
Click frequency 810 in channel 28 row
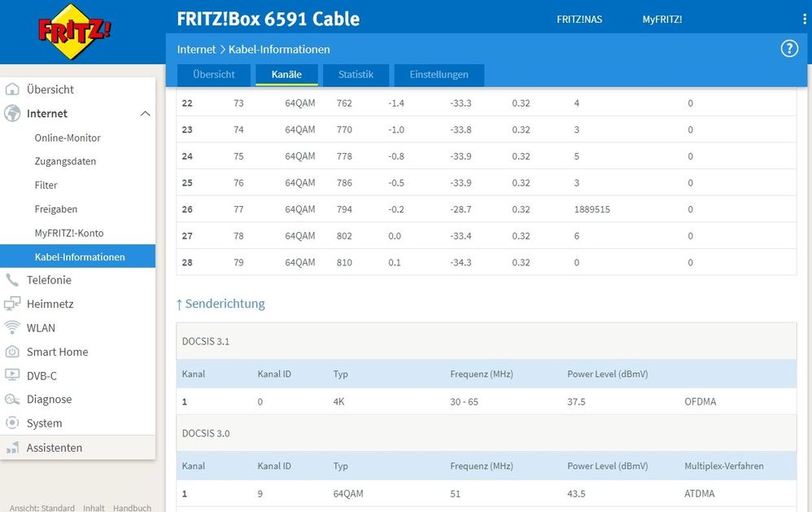(x=344, y=263)
